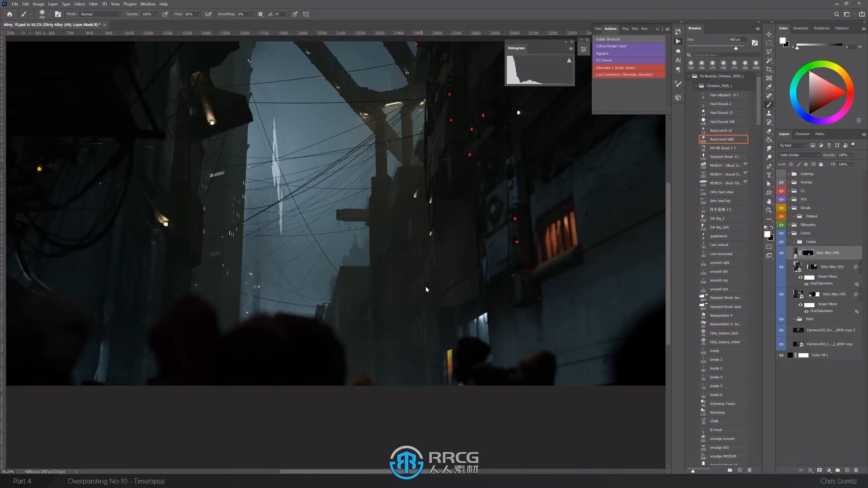The height and width of the screenshot is (488, 868).
Task: Run the Vignette action
Action: point(629,53)
